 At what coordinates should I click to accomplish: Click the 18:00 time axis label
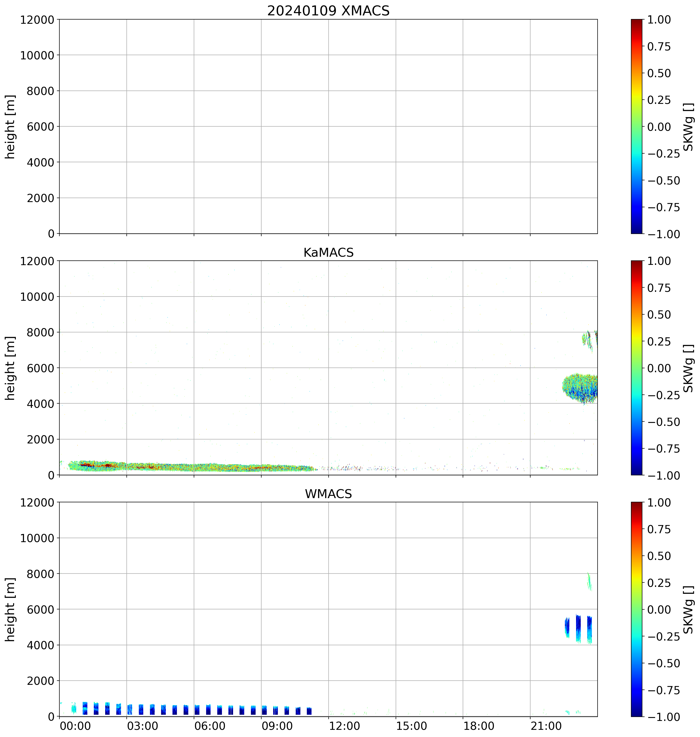[479, 726]
